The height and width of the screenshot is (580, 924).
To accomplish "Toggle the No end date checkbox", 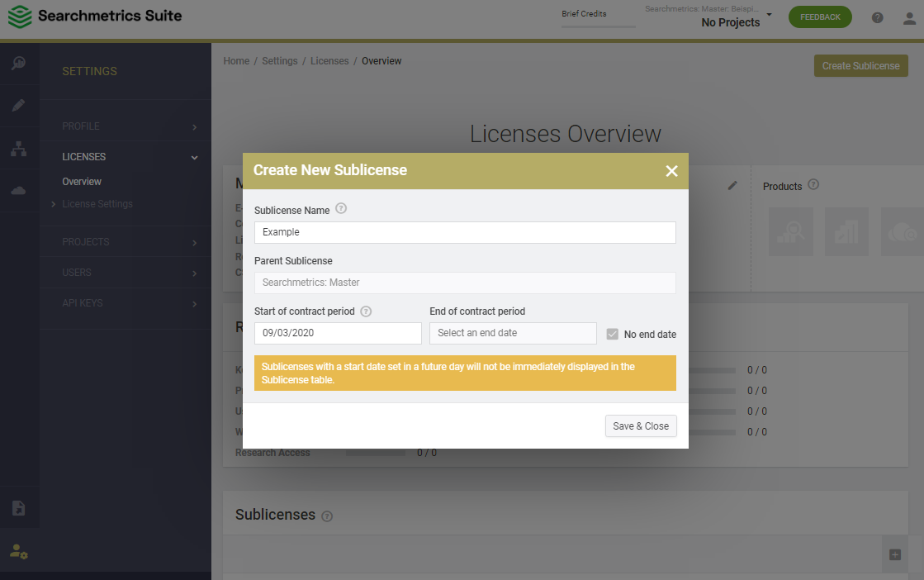I will (x=612, y=335).
